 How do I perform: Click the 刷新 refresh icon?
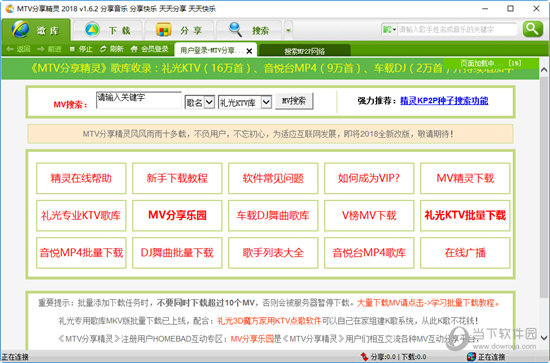(103, 49)
